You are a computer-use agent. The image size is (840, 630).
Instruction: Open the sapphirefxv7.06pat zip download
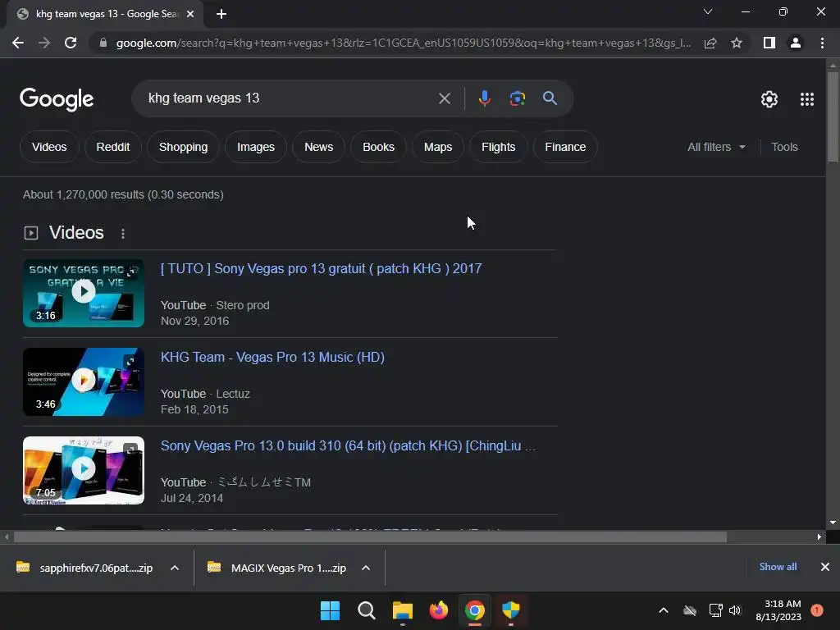point(85,568)
